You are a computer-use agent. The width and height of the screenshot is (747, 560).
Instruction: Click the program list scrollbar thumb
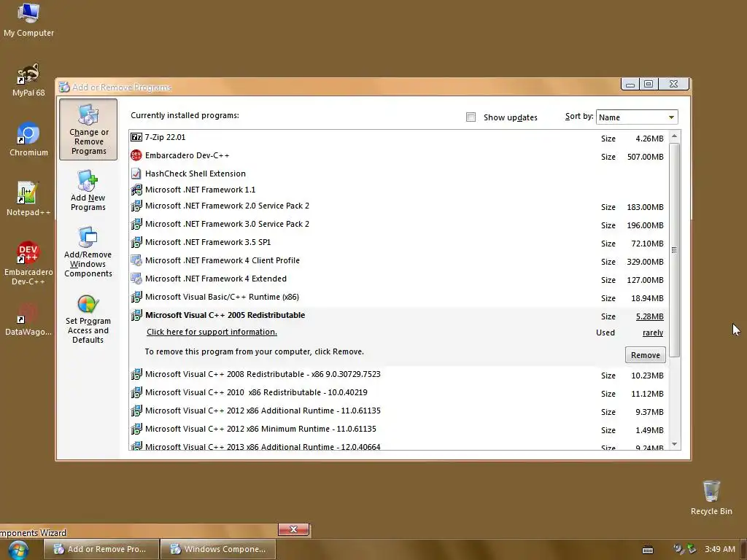pyautogui.click(x=674, y=249)
